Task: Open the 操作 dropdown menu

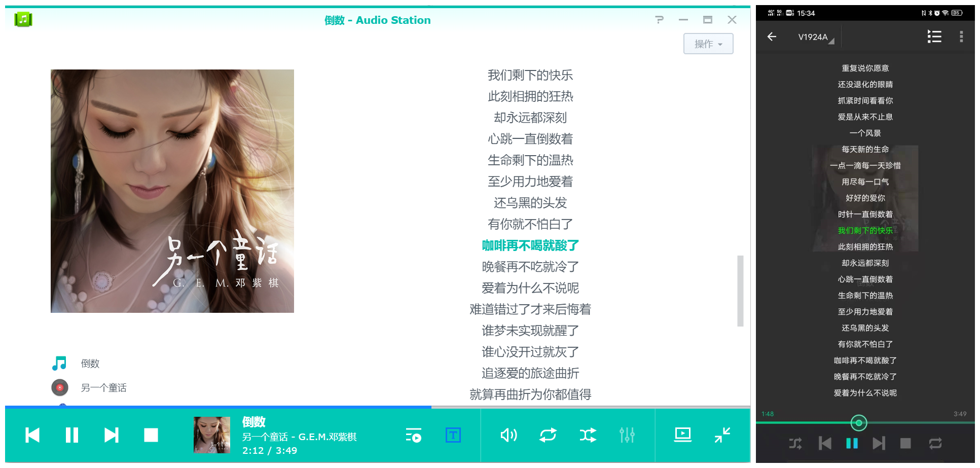Action: 708,44
